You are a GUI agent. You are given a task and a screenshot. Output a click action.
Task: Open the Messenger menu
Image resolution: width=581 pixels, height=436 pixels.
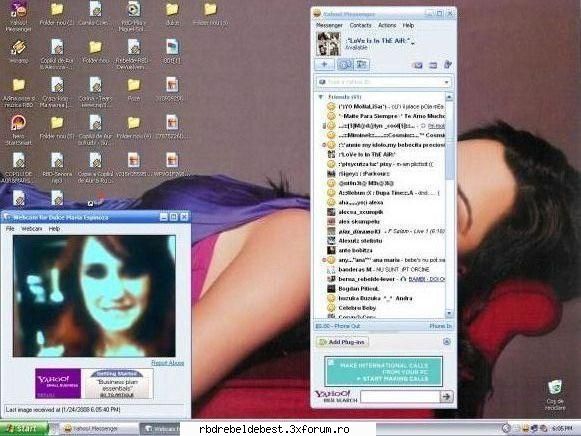[329, 25]
